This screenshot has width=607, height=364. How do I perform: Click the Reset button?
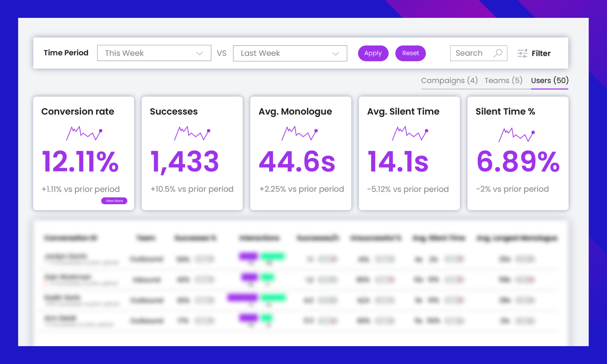click(x=410, y=53)
